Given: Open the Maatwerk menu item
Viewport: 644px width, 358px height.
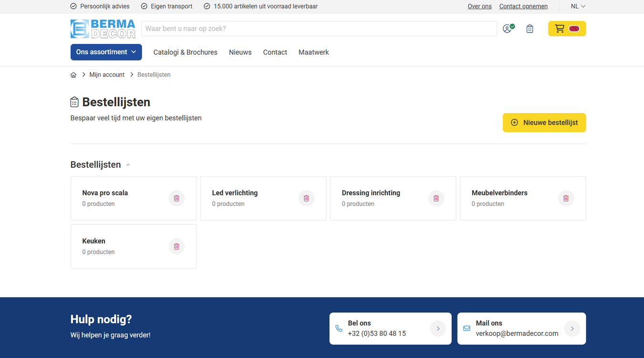Looking at the screenshot, I should pyautogui.click(x=313, y=53).
